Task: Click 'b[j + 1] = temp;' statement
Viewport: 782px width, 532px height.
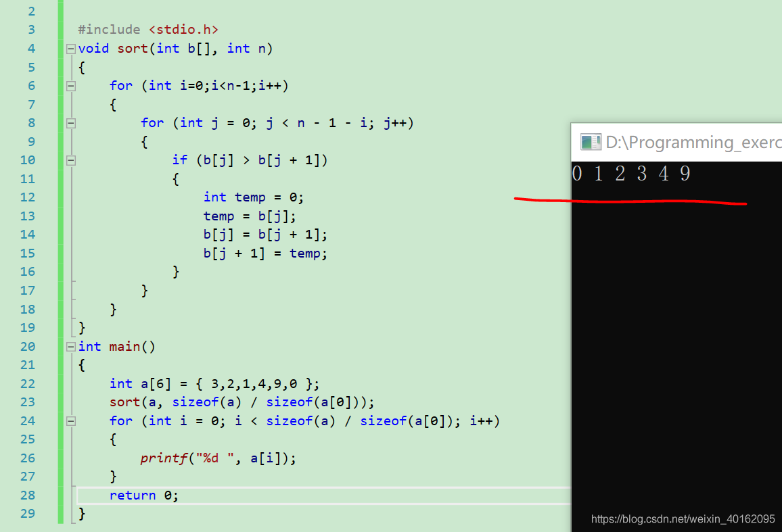Action: pos(265,253)
